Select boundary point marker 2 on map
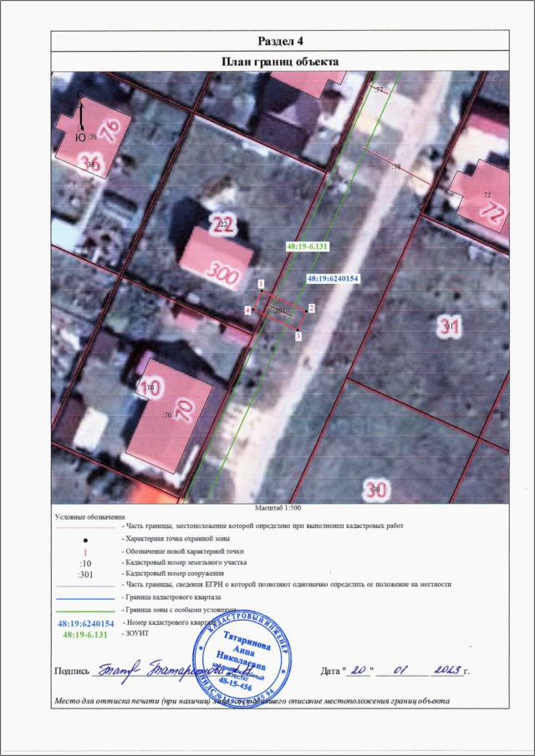This screenshot has width=535, height=756. click(x=310, y=308)
